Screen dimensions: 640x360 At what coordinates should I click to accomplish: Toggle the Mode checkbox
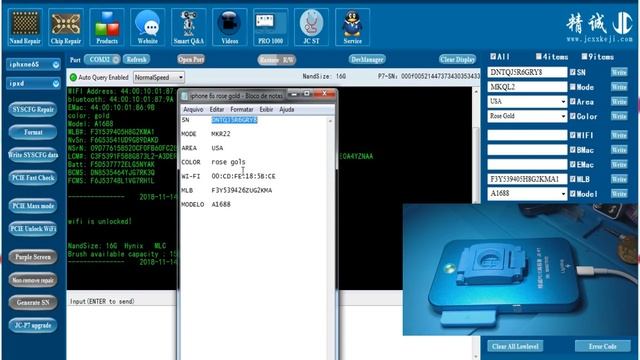(573, 87)
